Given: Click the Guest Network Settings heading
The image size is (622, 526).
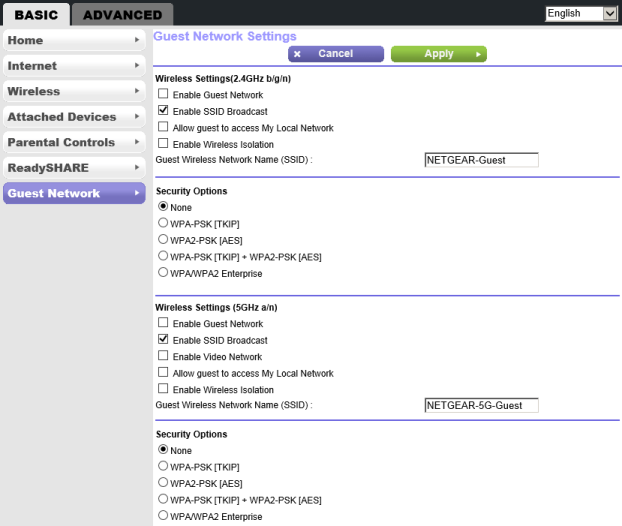Looking at the screenshot, I should click(225, 36).
